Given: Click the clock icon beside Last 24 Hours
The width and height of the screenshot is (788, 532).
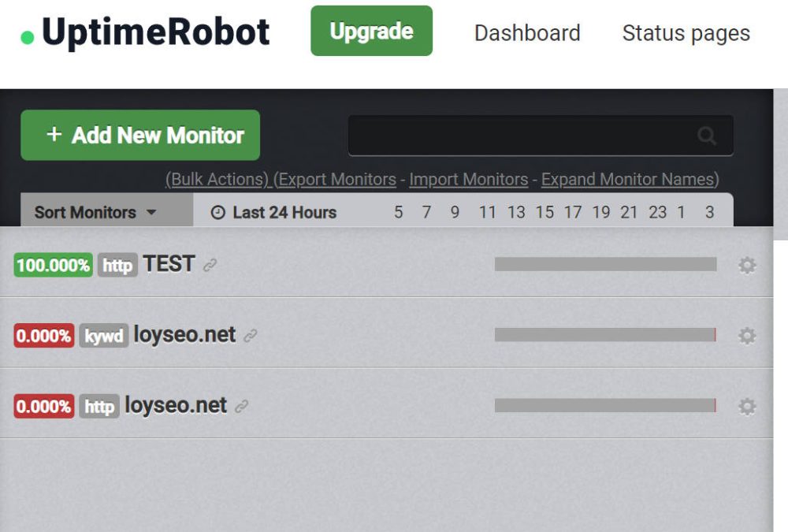Looking at the screenshot, I should point(217,213).
